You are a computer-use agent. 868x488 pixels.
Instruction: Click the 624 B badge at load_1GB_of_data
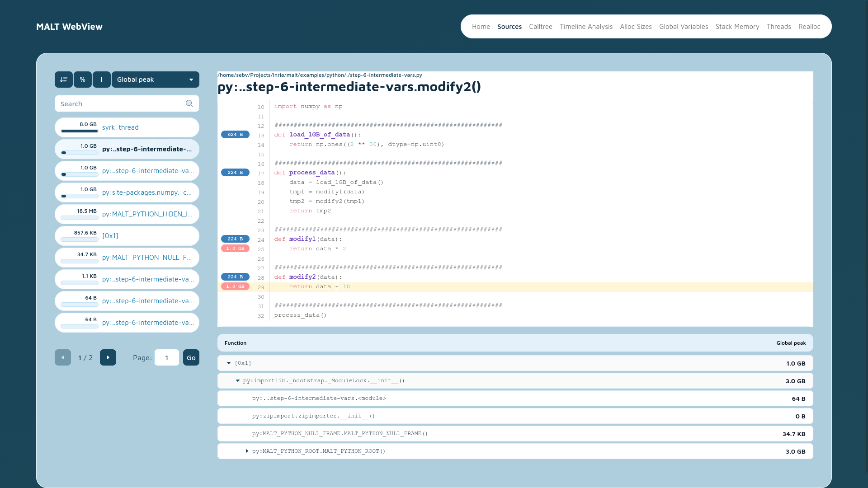[235, 135]
